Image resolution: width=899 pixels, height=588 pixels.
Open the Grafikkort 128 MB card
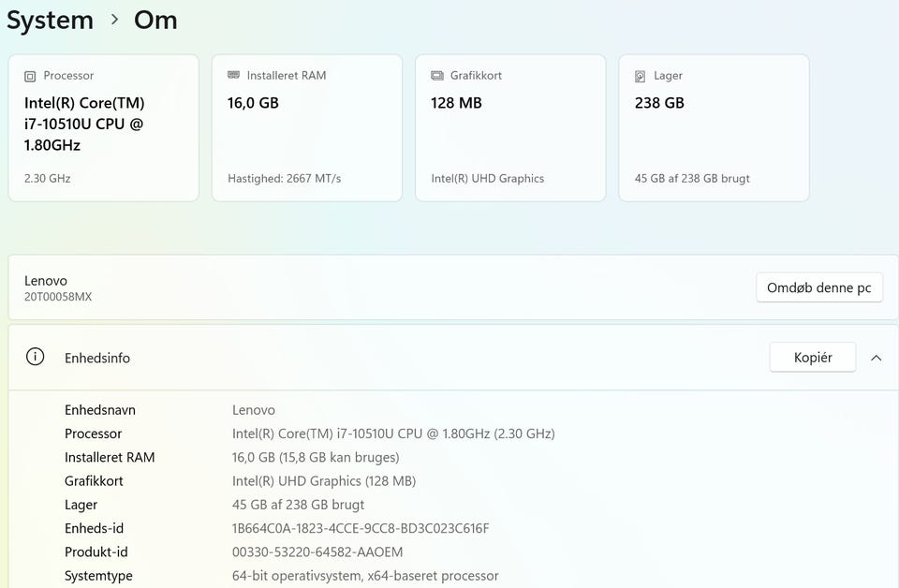click(x=510, y=127)
